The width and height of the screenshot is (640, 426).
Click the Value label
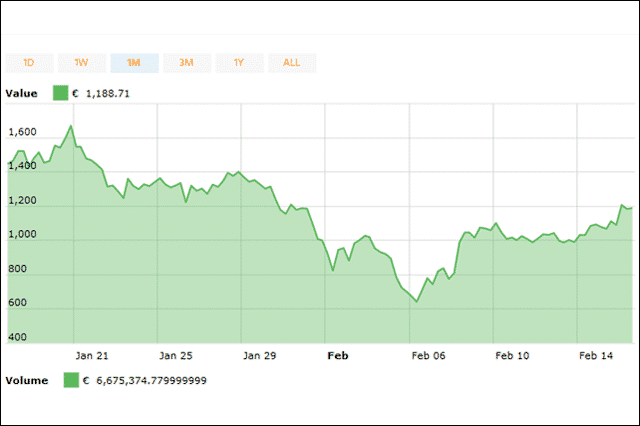pyautogui.click(x=21, y=93)
